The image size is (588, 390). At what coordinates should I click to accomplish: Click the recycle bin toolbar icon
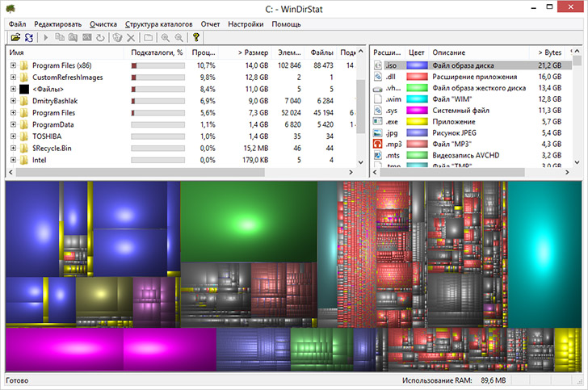point(117,38)
